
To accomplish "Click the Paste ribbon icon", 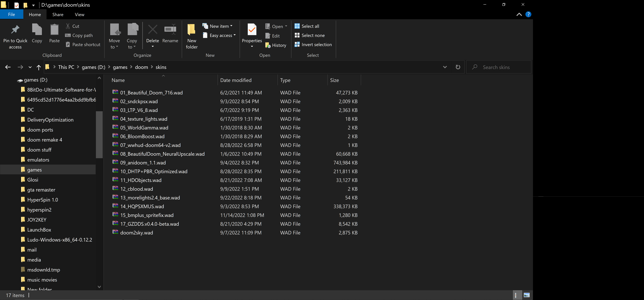I will coord(54,30).
